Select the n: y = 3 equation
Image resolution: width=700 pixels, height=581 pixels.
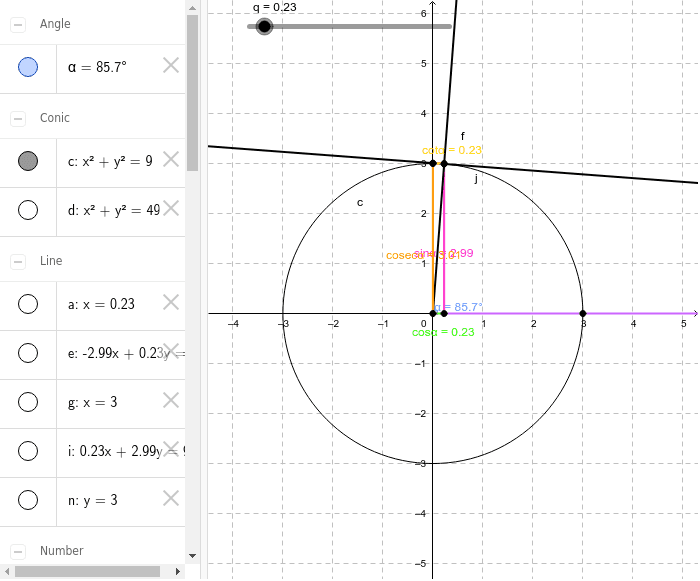pos(92,500)
